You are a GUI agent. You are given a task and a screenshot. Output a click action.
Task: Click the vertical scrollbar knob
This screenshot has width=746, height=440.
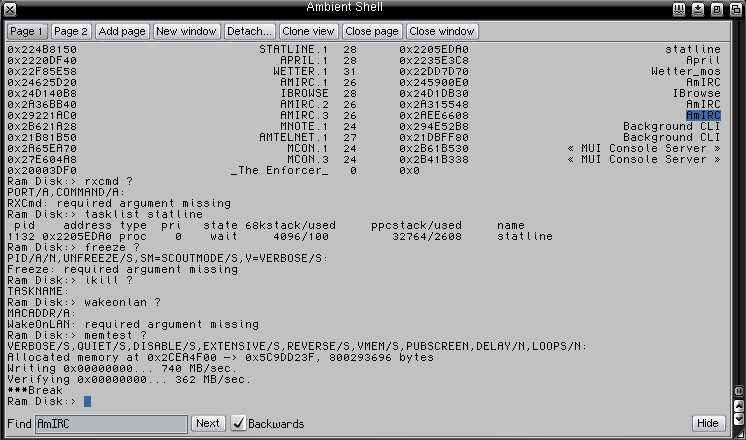[x=739, y=391]
